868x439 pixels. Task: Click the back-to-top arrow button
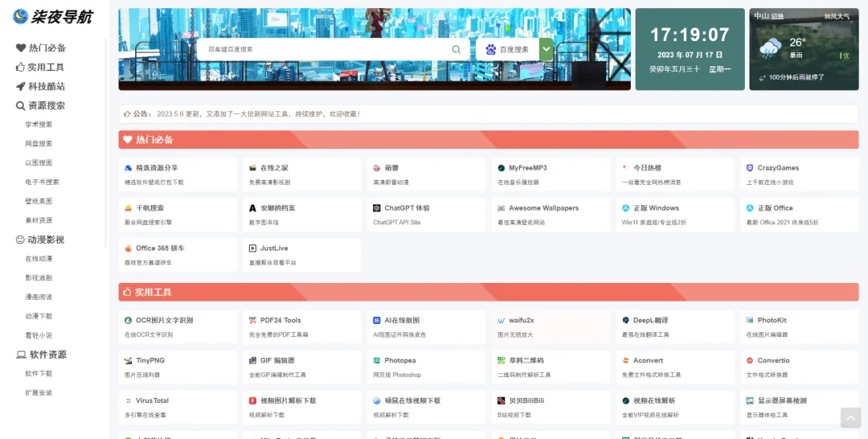point(851,418)
